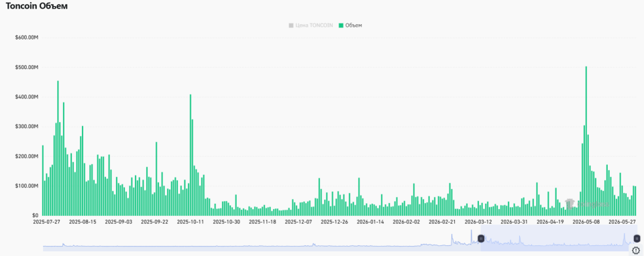644x256 pixels.
Task: Click the $300.00M axis label
Action: (x=27, y=127)
